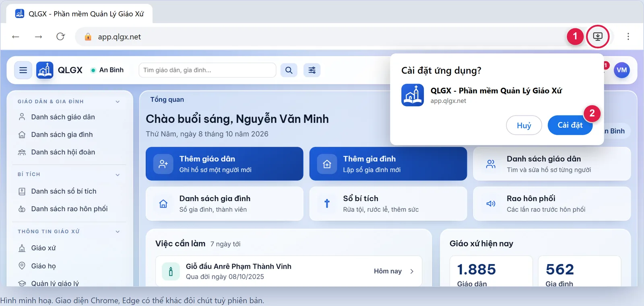
Task: Click the Giỗ đầu Anrê Phạm Thành Vinh title
Action: (239, 266)
